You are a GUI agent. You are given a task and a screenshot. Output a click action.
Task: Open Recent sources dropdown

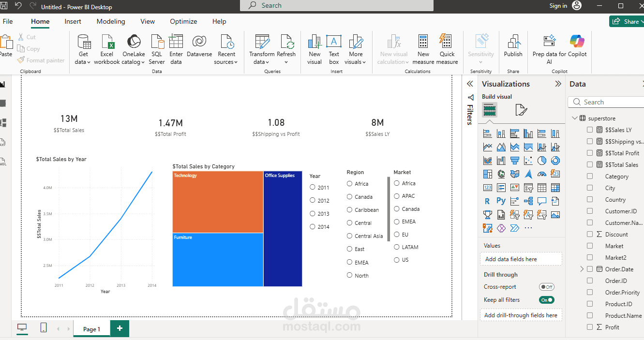(x=236, y=62)
